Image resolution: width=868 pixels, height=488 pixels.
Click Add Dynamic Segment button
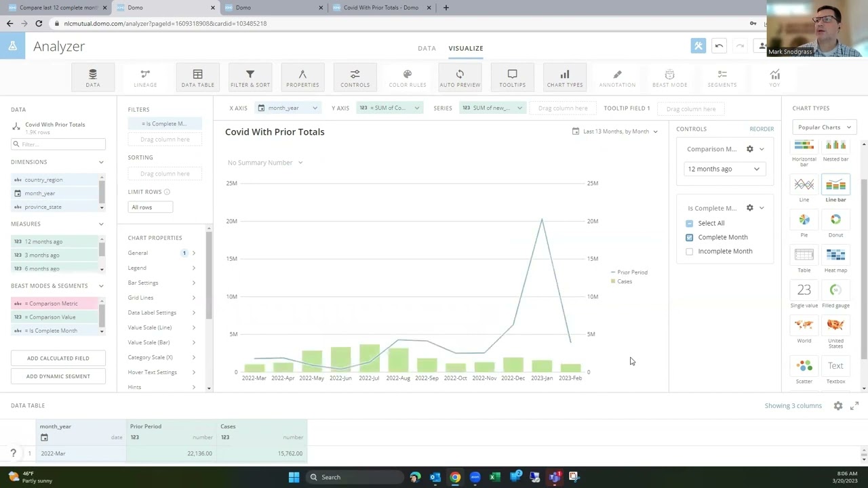[x=58, y=376]
